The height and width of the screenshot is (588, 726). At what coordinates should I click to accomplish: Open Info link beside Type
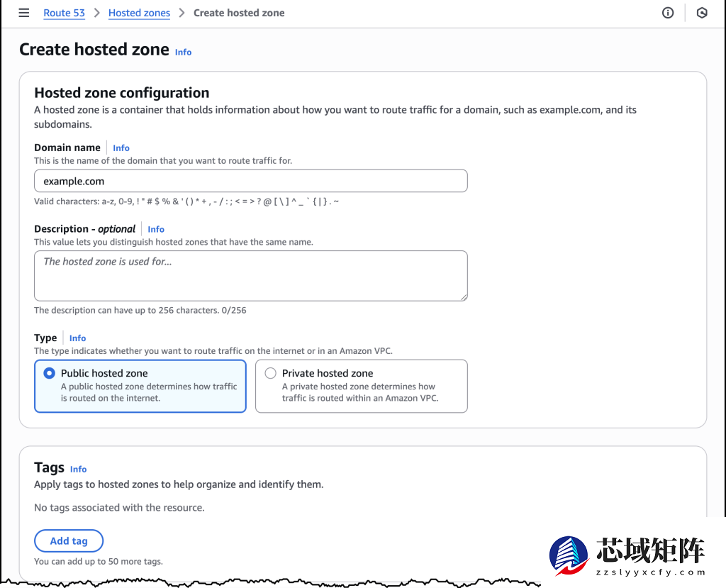[x=77, y=338]
